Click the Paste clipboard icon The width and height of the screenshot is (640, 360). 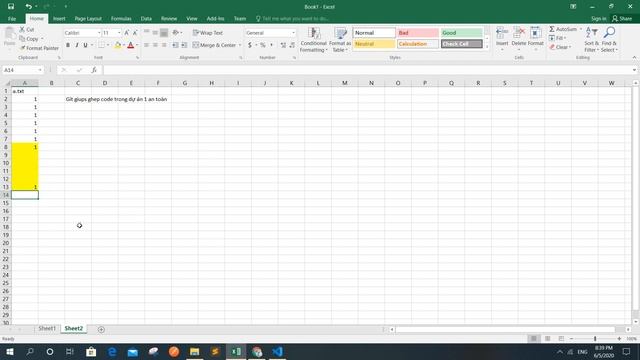[9, 34]
